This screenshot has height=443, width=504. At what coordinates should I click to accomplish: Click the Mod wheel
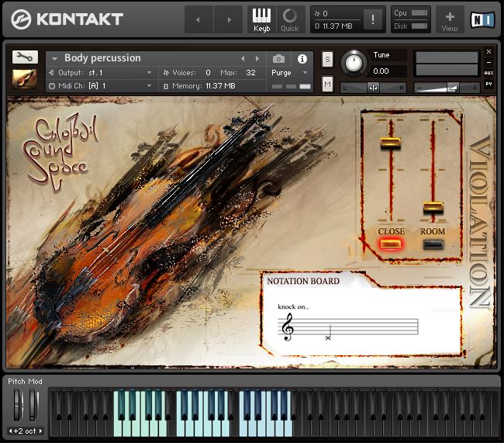coord(33,404)
